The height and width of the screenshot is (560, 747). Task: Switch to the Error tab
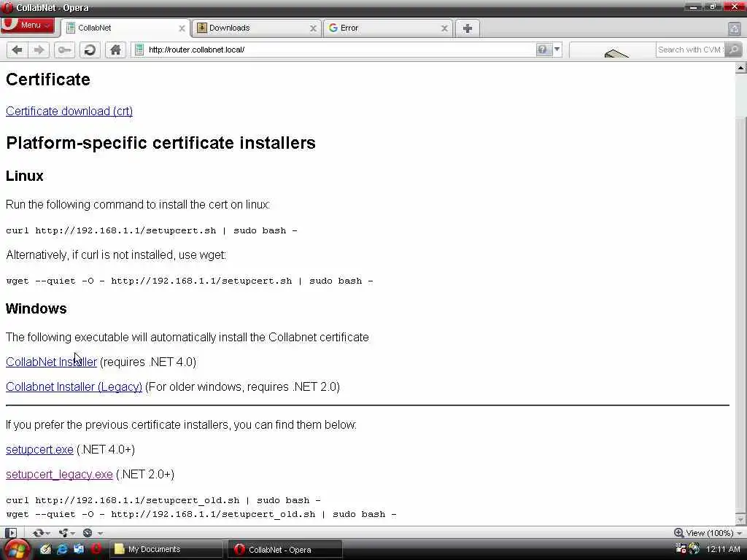point(388,28)
